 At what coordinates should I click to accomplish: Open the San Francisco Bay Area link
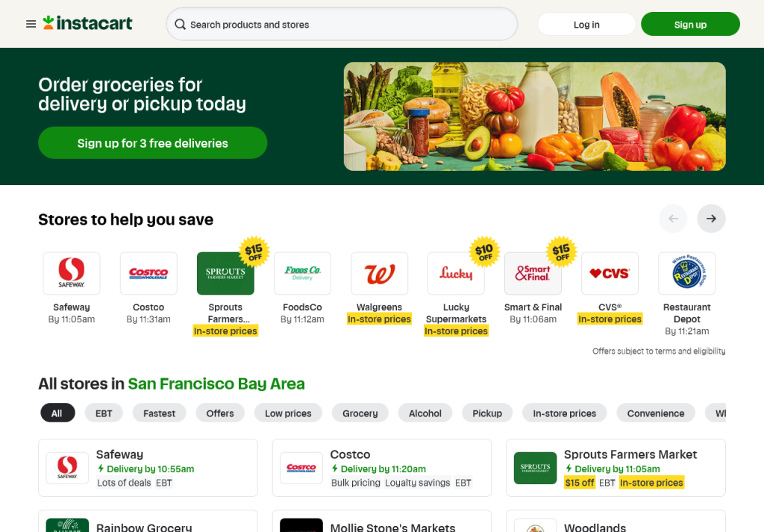(216, 384)
